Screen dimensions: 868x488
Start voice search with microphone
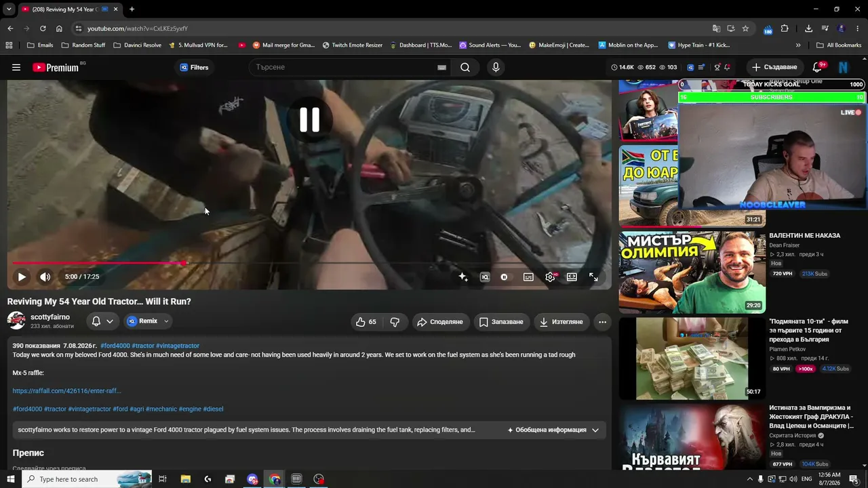click(496, 67)
